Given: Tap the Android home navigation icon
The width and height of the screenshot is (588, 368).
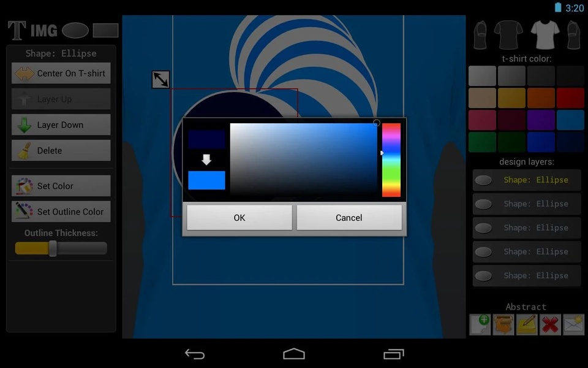Looking at the screenshot, I should tap(294, 354).
